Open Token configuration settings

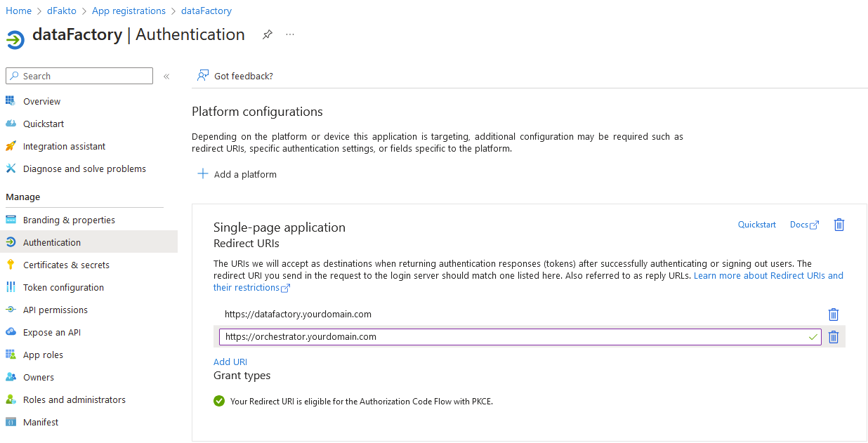click(x=63, y=287)
